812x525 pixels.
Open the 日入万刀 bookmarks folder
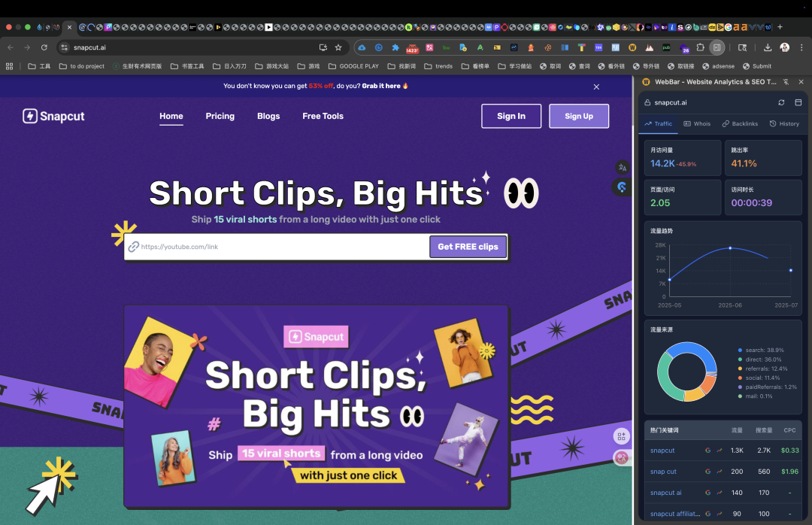229,66
